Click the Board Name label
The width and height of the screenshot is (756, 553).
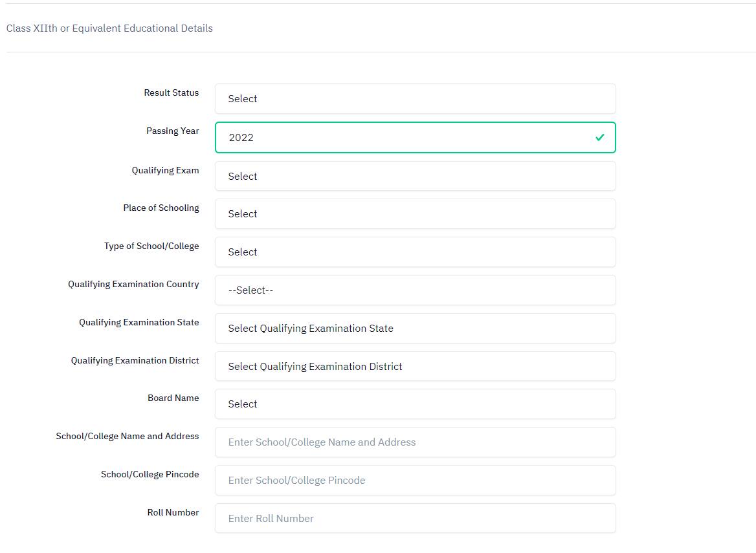point(173,398)
